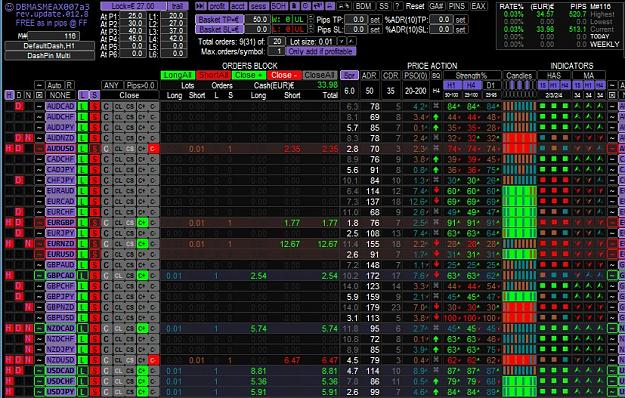Open the profit tab in the top toolbar

pyautogui.click(x=218, y=6)
